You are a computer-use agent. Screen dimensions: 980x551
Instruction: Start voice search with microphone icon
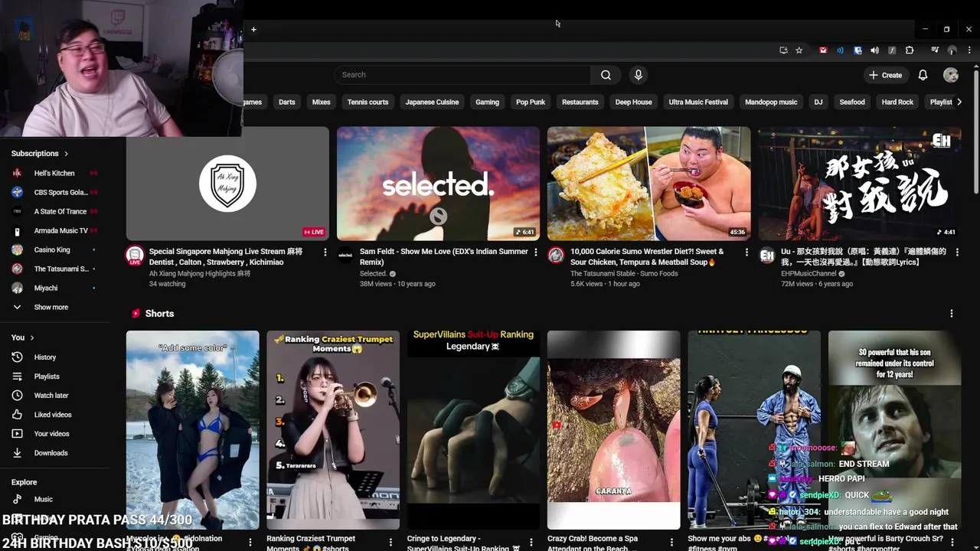(x=638, y=75)
